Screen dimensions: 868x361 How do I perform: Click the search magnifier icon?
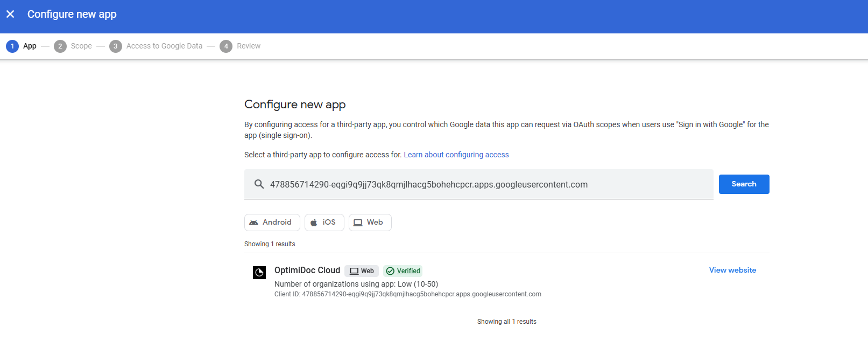click(259, 184)
